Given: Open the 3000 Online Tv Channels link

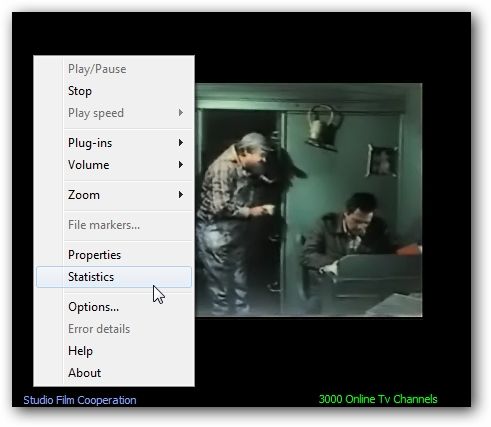Looking at the screenshot, I should tap(378, 399).
